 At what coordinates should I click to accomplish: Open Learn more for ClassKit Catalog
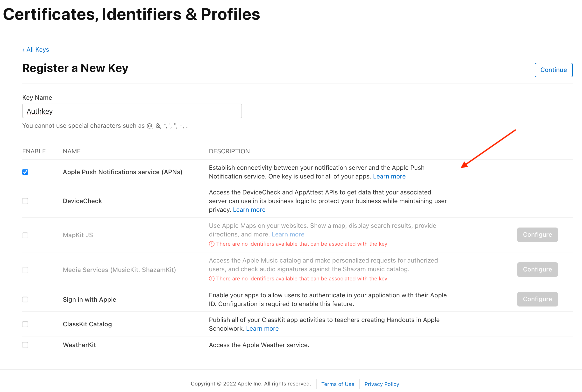coord(262,328)
